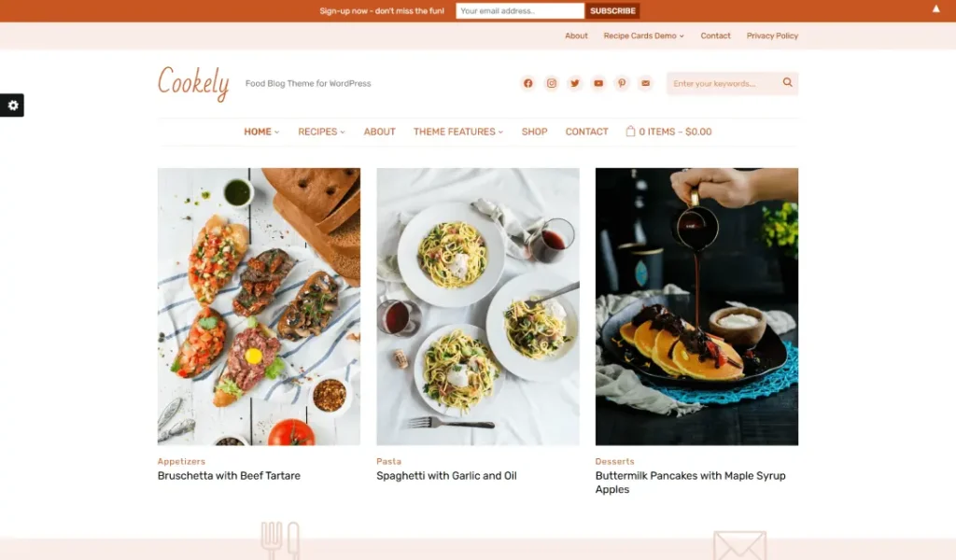Expand the Home menu dropdown
Screen dimensions: 956x560
(261, 132)
